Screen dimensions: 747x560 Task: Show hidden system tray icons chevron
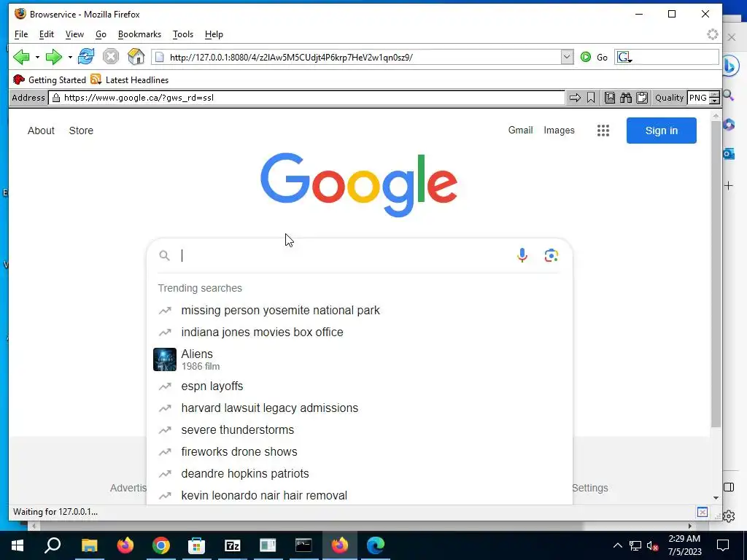(617, 545)
